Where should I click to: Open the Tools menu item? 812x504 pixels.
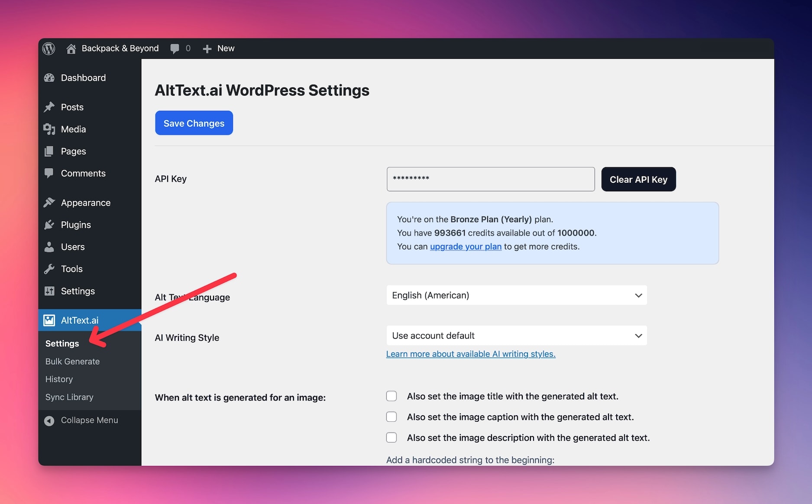90,269
